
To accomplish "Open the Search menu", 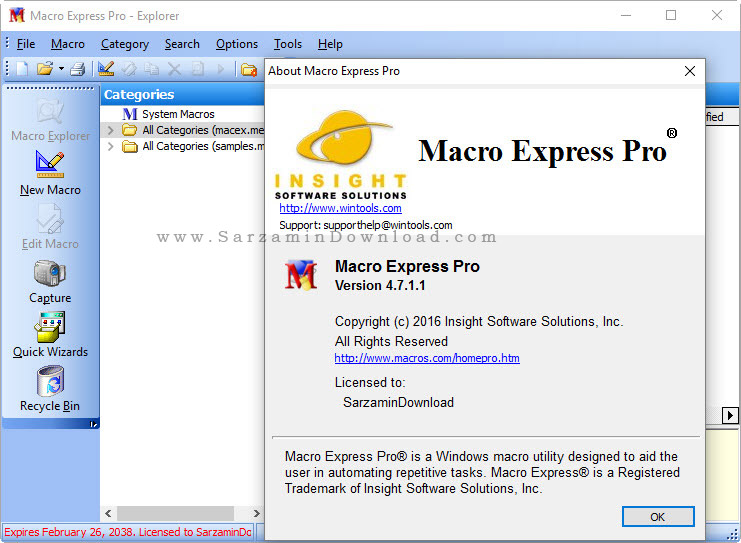I will coord(182,44).
